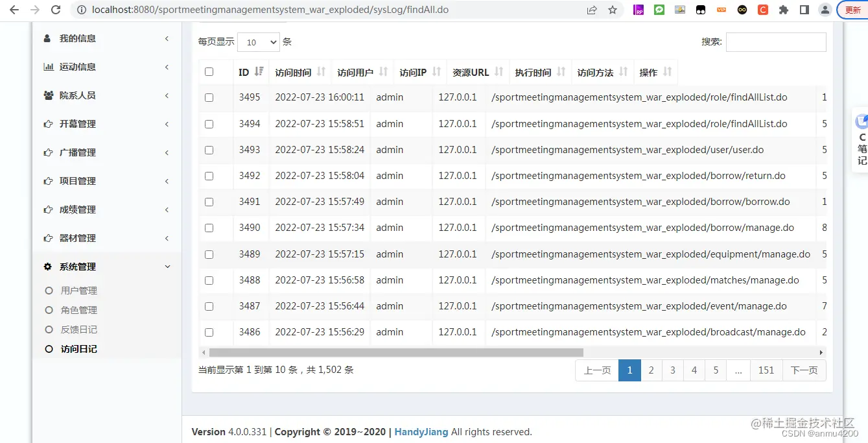Open the 反馈日记 submenu item
Screen dimensions: 868x443
78,329
